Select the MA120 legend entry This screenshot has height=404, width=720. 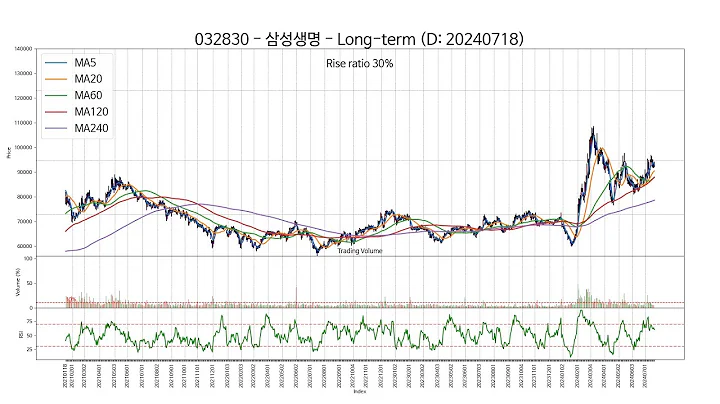tap(77, 112)
